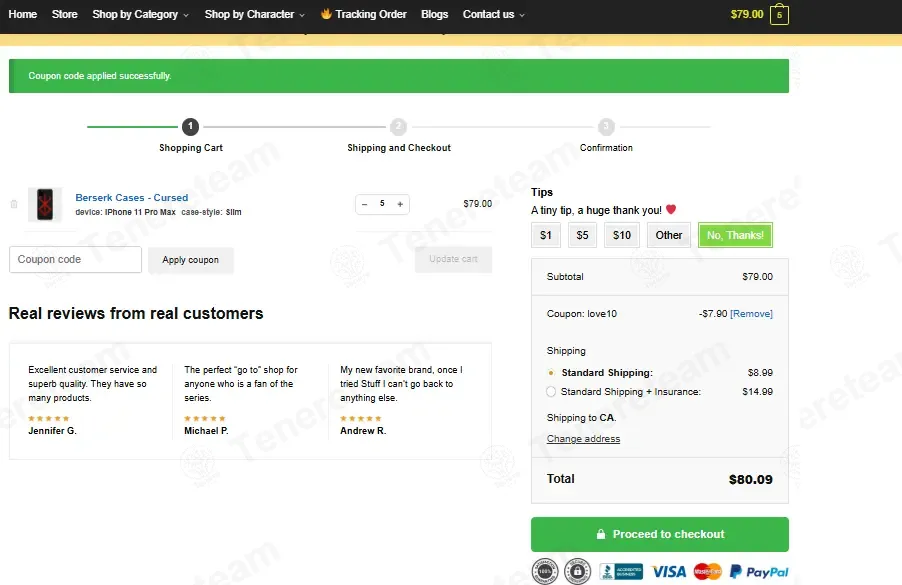Click the trash icon to remove Berserk case
Image resolution: width=902 pixels, height=585 pixels.
point(14,204)
